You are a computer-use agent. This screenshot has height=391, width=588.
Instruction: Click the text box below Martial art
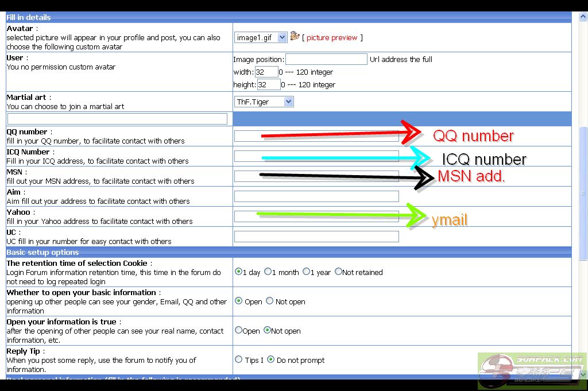[x=117, y=119]
